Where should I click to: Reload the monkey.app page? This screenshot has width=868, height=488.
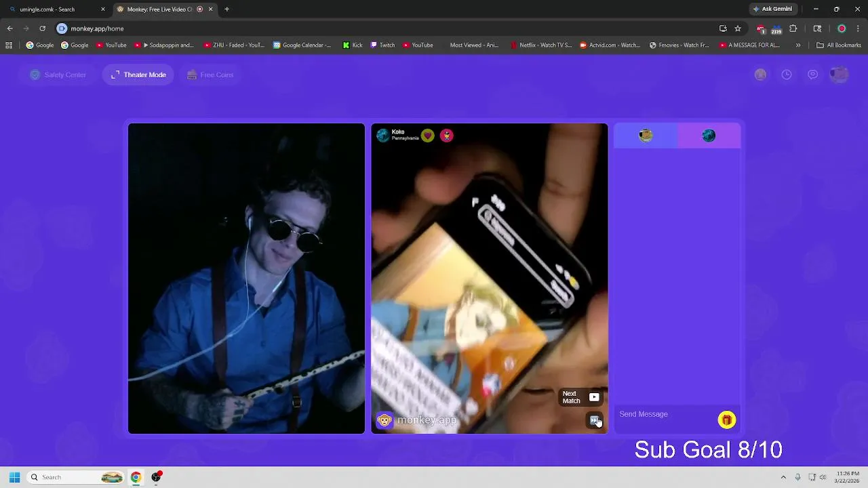click(42, 28)
